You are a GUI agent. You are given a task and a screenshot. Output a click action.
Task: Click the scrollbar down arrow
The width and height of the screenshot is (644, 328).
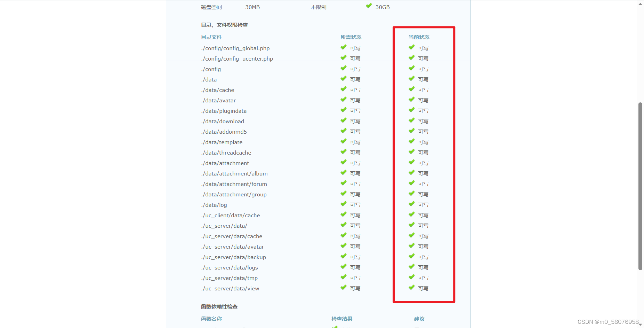640,325
